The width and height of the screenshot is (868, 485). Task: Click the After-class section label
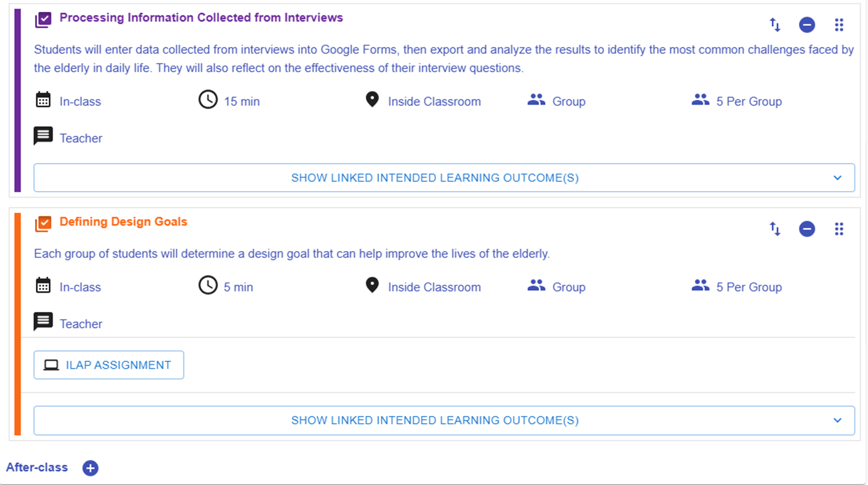tap(37, 468)
